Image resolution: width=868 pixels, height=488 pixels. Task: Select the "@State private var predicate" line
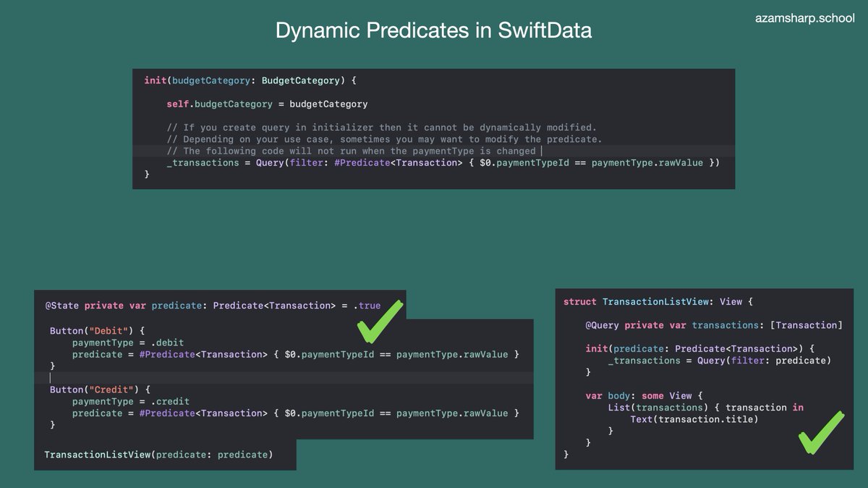213,306
